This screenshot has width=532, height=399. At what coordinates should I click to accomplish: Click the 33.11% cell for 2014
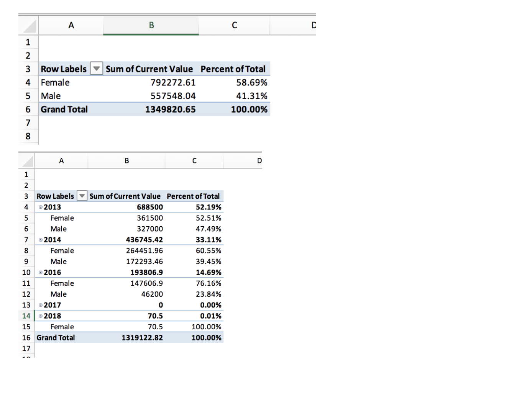(x=194, y=240)
